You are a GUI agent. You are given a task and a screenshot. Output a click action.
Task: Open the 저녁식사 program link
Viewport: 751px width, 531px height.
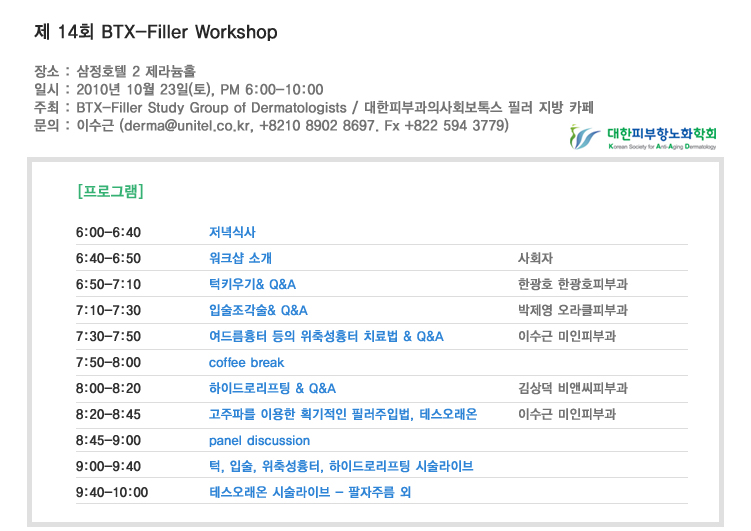tap(232, 233)
